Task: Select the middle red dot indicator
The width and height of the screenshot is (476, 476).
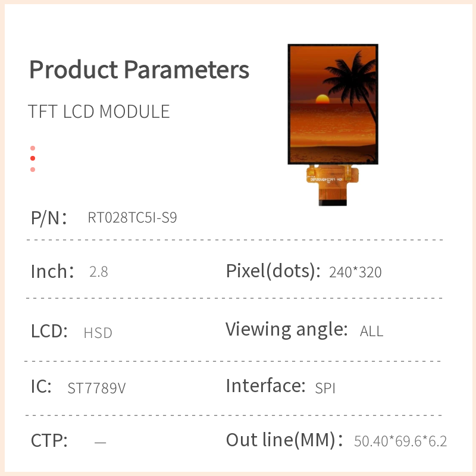Action: click(x=33, y=158)
